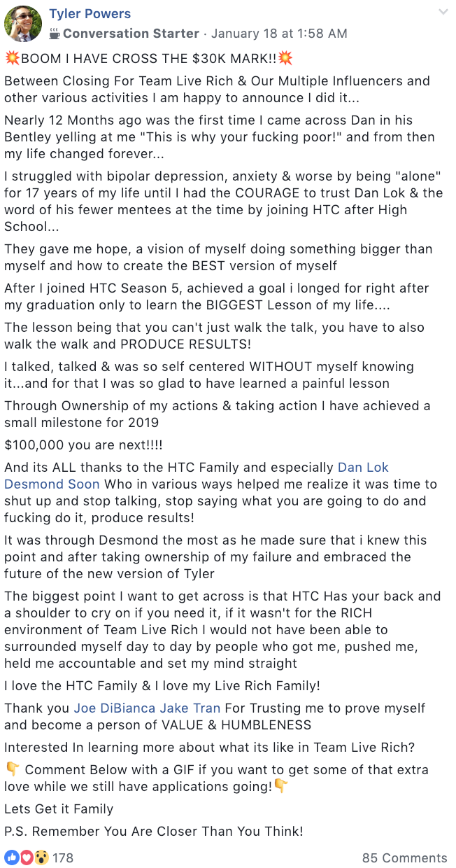Viewport: 456px width, 868px height.
Task: Open the January 18 at 1:58 AM timestamp
Action: click(279, 34)
